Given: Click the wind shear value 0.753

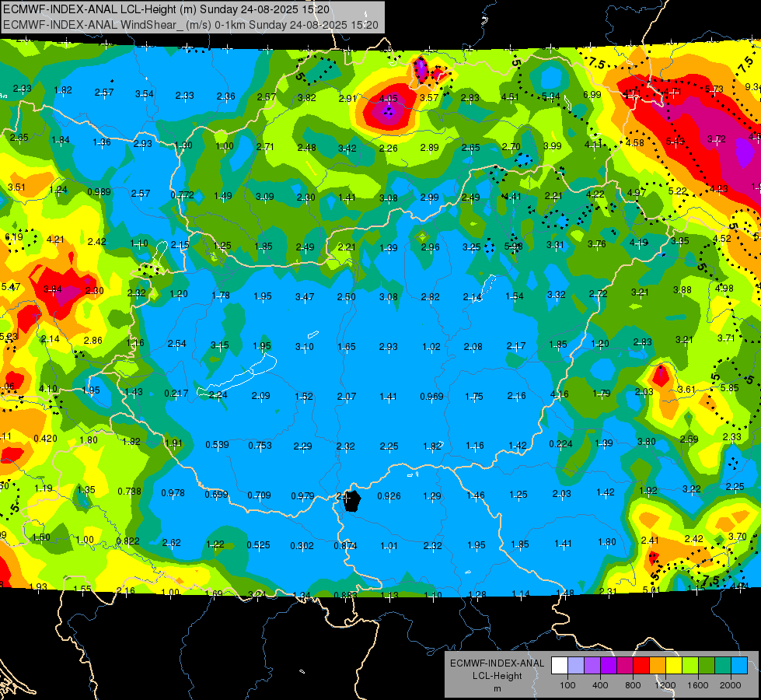Looking at the screenshot, I should coord(260,446).
